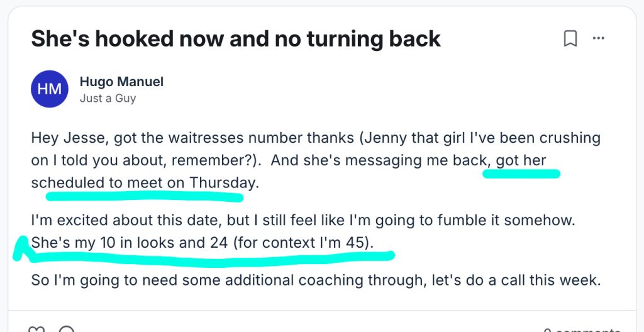Like the post with the heart icon
The height and width of the screenshot is (332, 644).
click(x=37, y=328)
